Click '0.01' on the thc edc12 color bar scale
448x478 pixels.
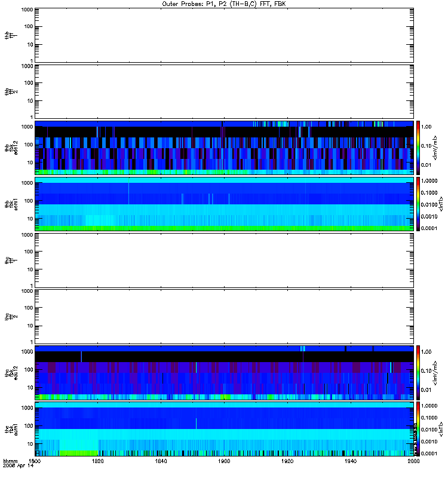coord(426,390)
